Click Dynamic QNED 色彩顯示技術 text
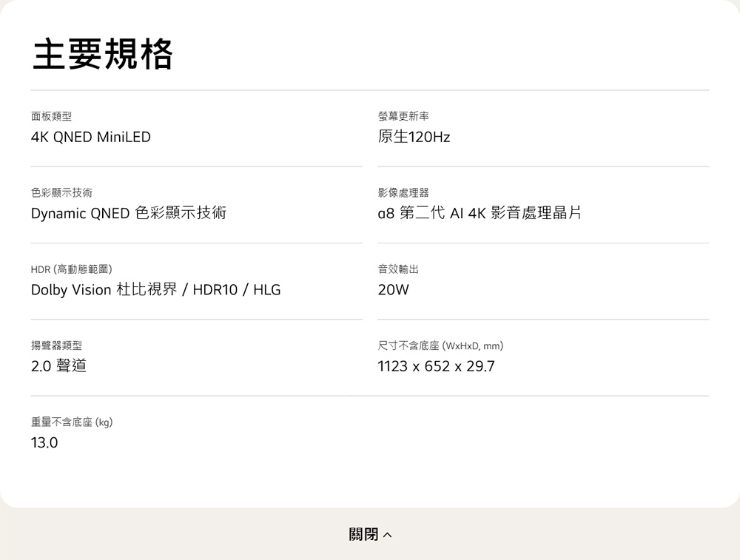The image size is (740, 560). (128, 213)
